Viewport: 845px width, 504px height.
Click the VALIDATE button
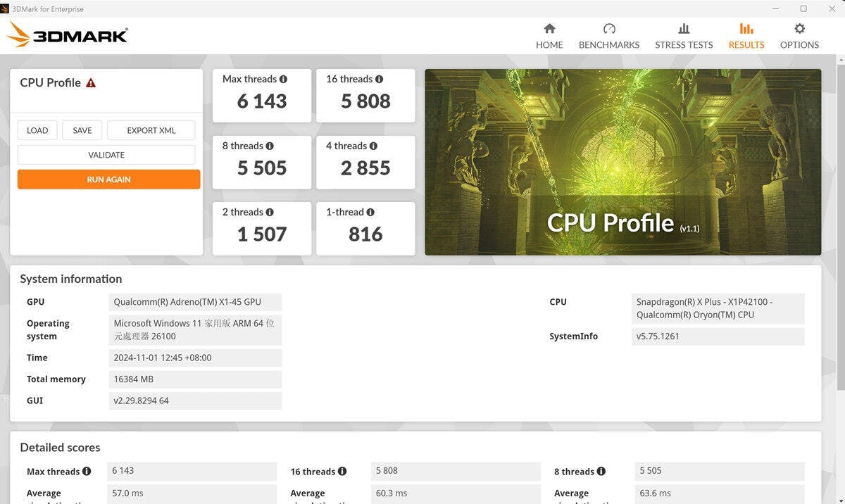click(106, 155)
